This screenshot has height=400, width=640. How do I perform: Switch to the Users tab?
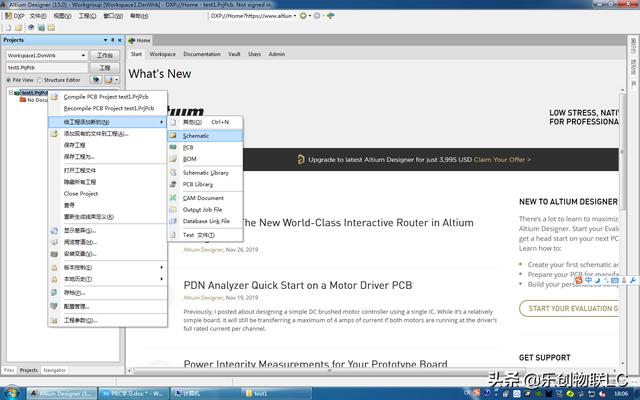(255, 54)
